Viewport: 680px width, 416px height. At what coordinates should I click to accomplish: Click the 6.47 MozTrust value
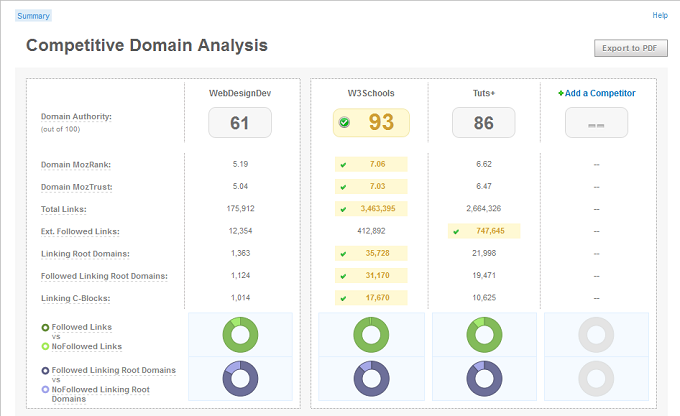(484, 186)
